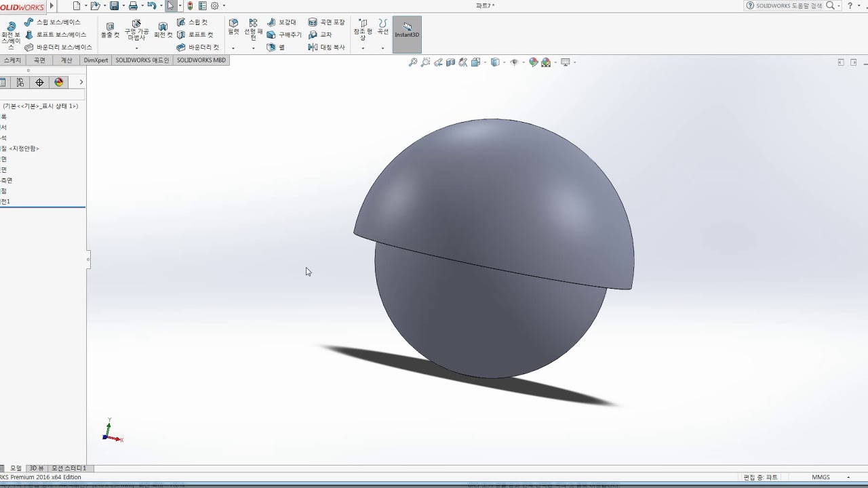Select the 로프트 보스/베이스 tool
Screen dimensions: 868x488
(56, 35)
